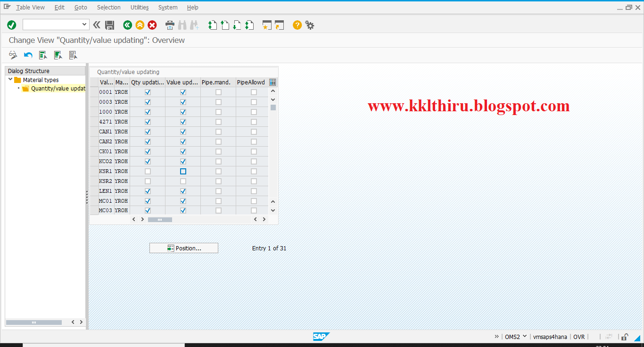This screenshot has height=347, width=644.
Task: Click the red Cancel icon
Action: (x=152, y=25)
